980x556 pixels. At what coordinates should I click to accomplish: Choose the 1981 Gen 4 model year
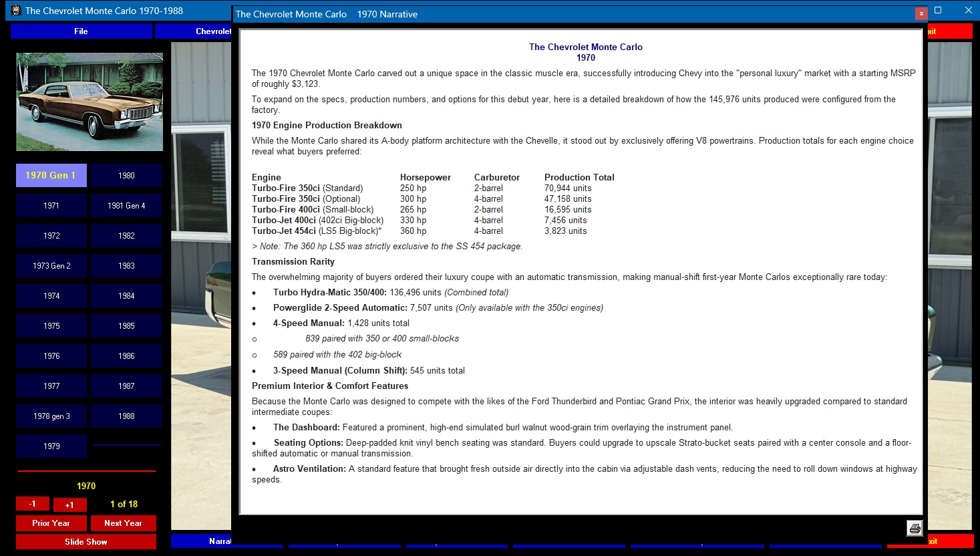point(126,205)
